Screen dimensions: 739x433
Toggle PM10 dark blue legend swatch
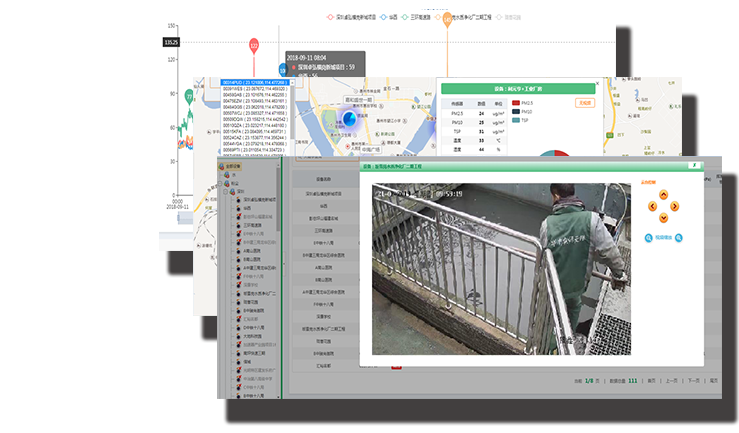coord(516,112)
